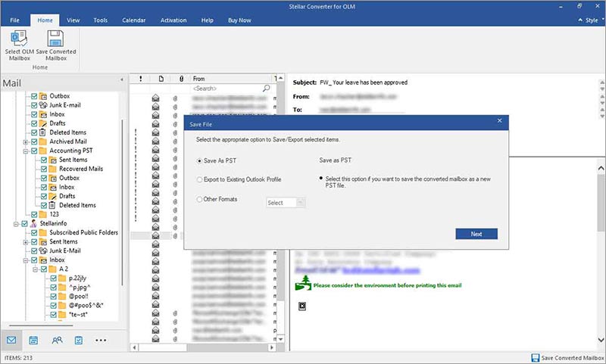Uncheck the p.22jly folder checkbox
This screenshot has width=606, height=364.
pyautogui.click(x=53, y=278)
